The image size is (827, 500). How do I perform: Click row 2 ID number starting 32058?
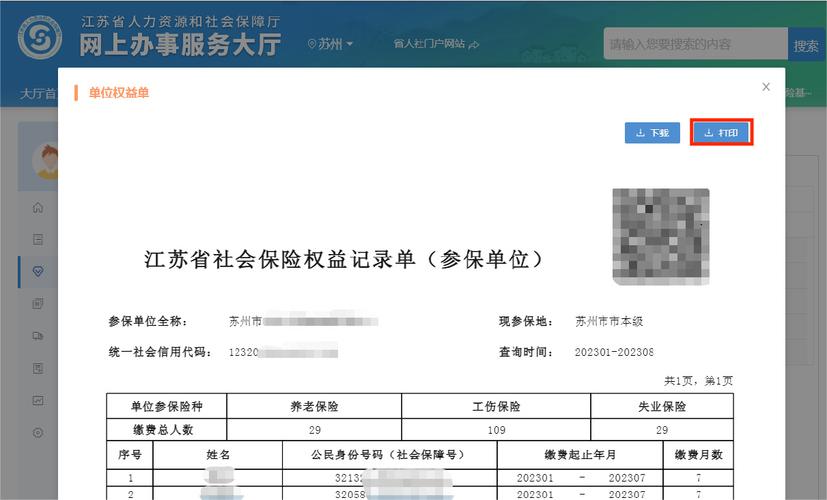(390, 494)
